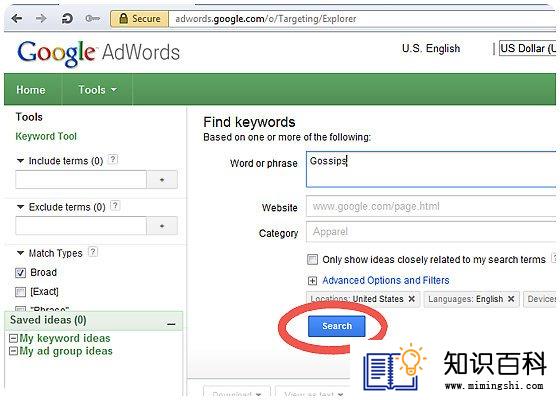The width and height of the screenshot is (560, 400).
Task: Check Only show ideas closely related
Action: point(312,259)
